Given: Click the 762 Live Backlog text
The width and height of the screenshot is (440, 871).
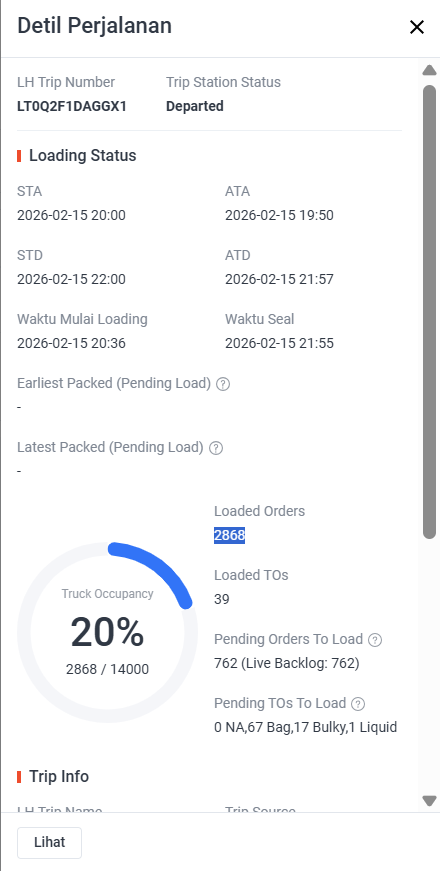Looking at the screenshot, I should coord(287,663).
